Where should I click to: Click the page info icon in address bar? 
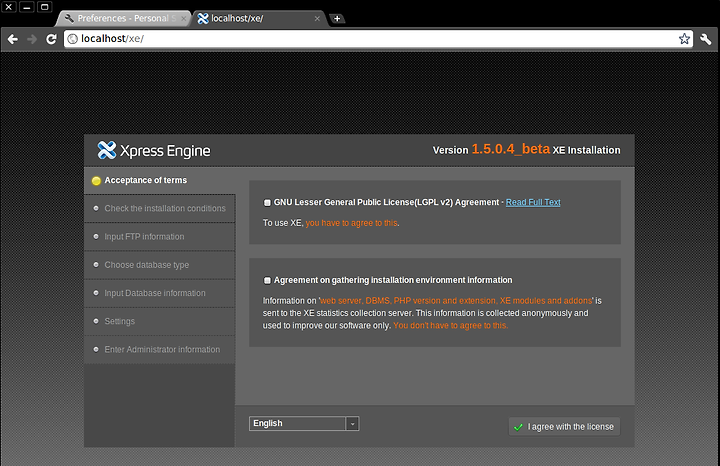(73, 39)
